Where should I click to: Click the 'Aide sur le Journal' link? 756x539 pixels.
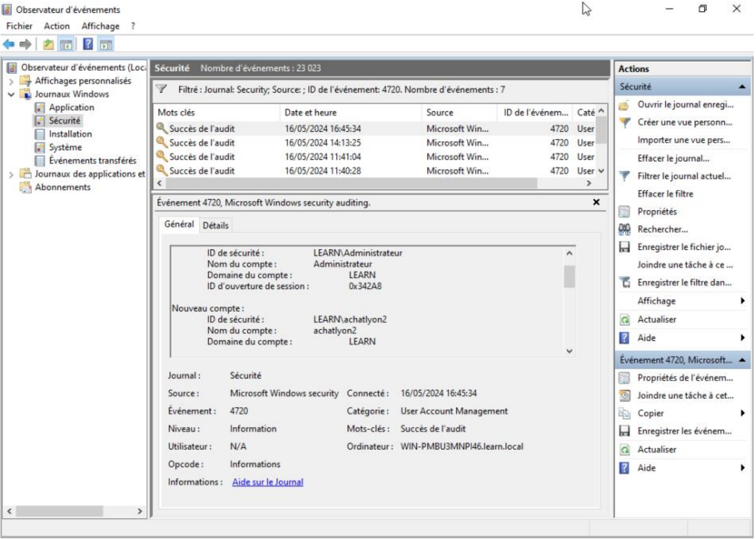[x=268, y=482]
